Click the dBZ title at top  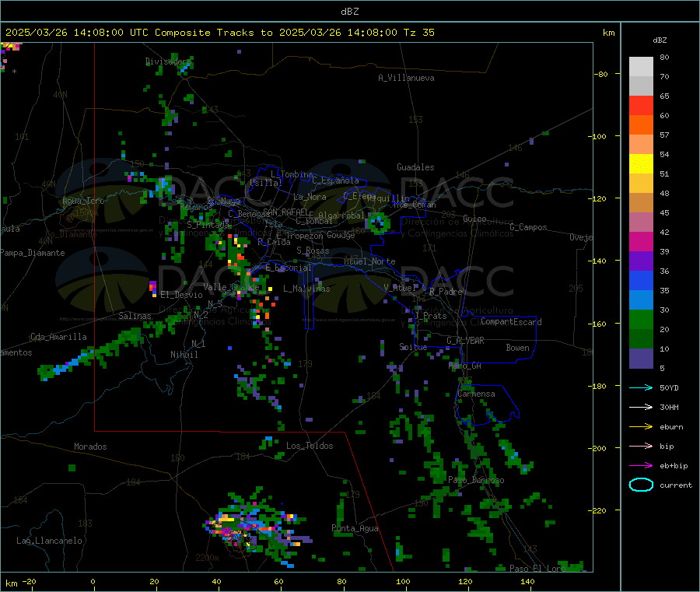(349, 12)
